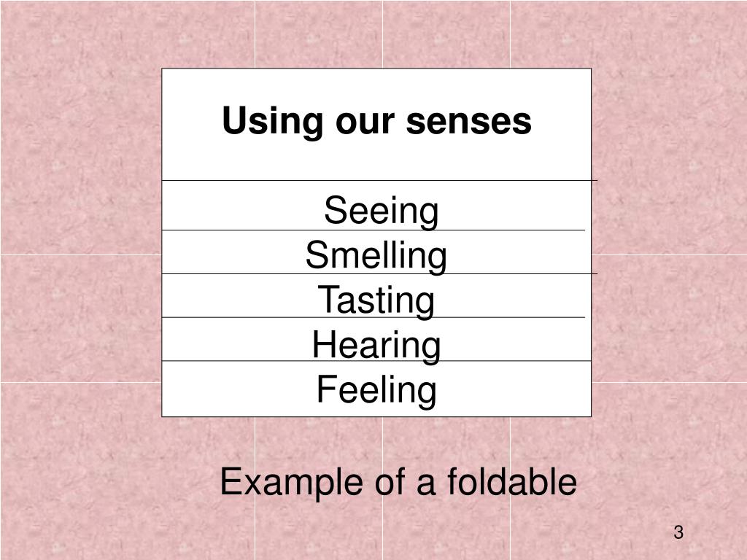Click the word 'senses' in the heading
This screenshot has width=747, height=560.
(x=468, y=122)
